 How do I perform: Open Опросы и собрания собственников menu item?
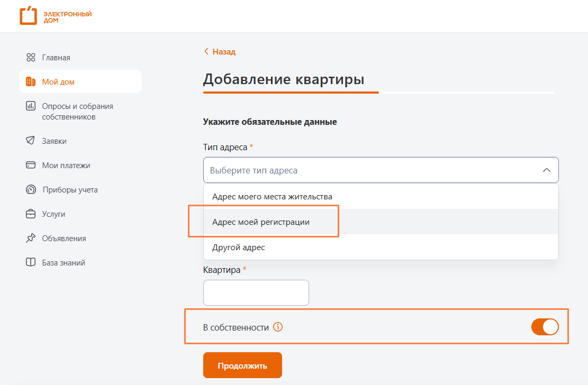pos(77,112)
